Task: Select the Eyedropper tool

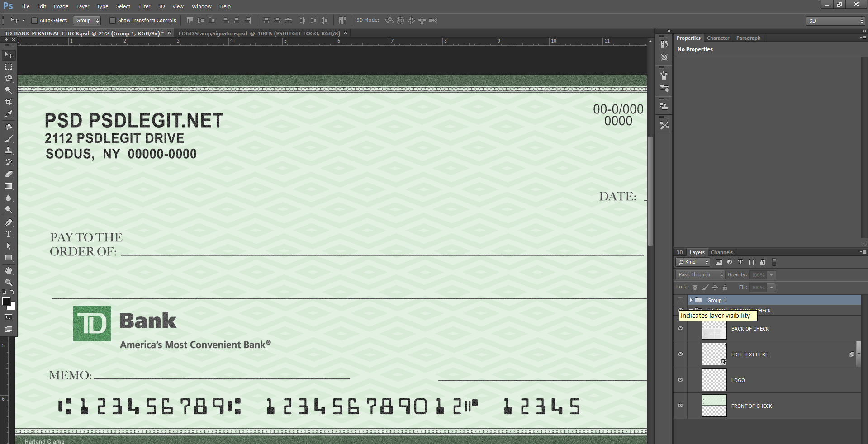Action: [9, 114]
